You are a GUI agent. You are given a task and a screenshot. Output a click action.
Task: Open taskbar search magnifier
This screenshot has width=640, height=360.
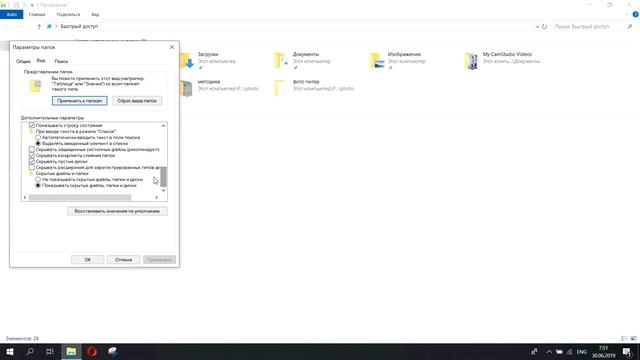30,351
